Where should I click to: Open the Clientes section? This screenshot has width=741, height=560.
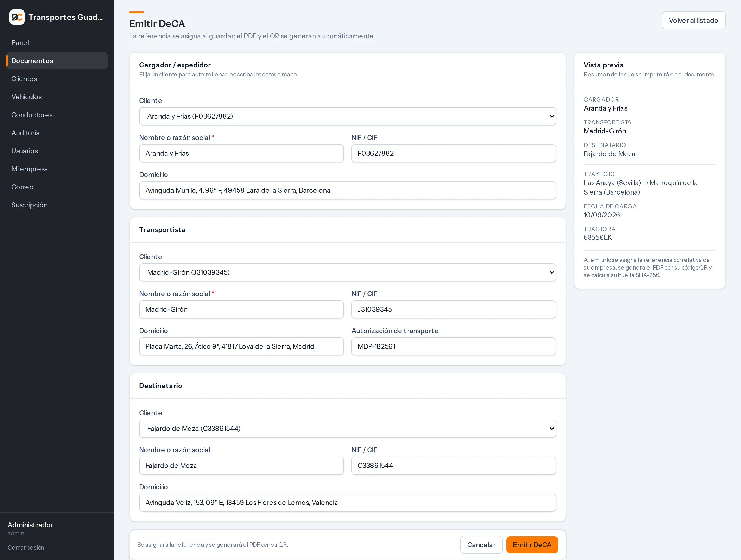[57, 79]
